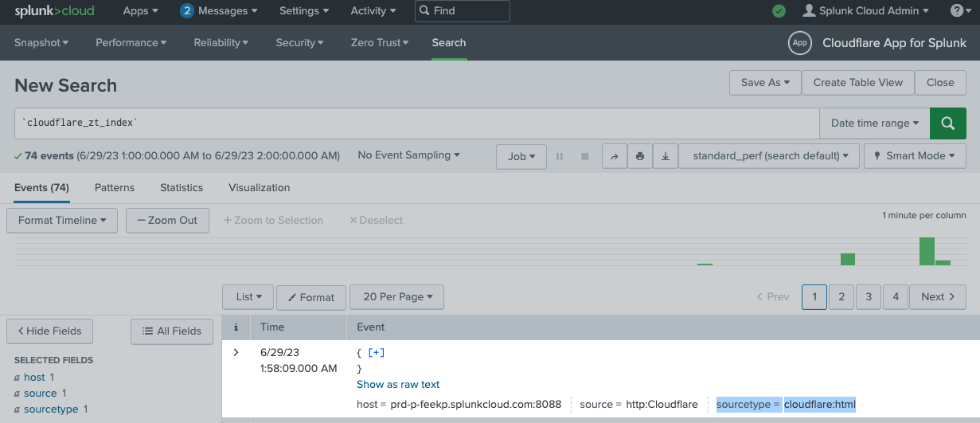Click the Close button
The width and height of the screenshot is (980, 423).
[x=940, y=82]
